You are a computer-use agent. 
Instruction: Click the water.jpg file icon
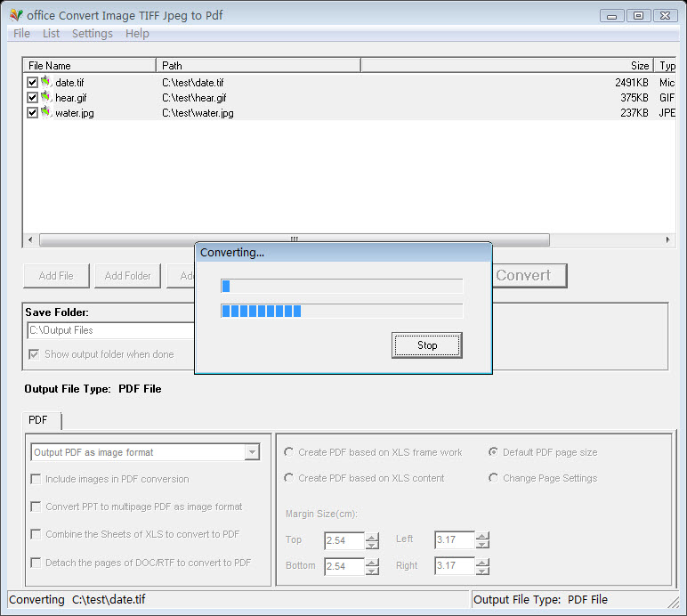[x=46, y=112]
